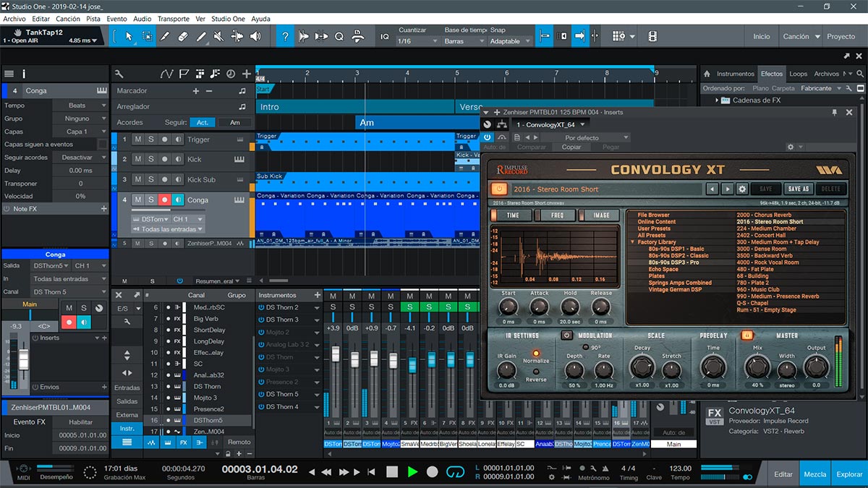Adjust the Mix knob in Master section
868x488 pixels.
[x=757, y=367]
